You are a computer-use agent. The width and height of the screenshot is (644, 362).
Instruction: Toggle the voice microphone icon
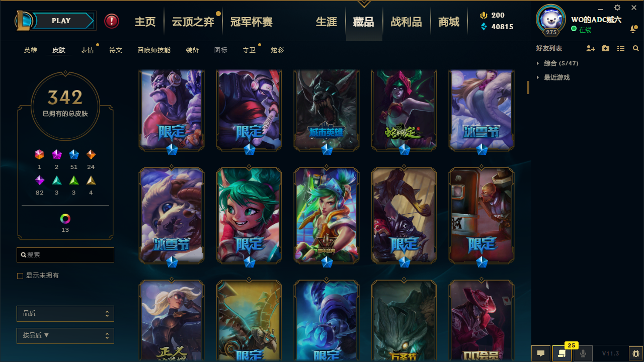583,353
